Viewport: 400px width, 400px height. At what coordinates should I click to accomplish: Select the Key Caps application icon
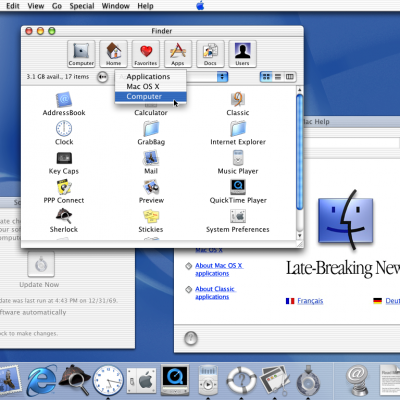64,158
